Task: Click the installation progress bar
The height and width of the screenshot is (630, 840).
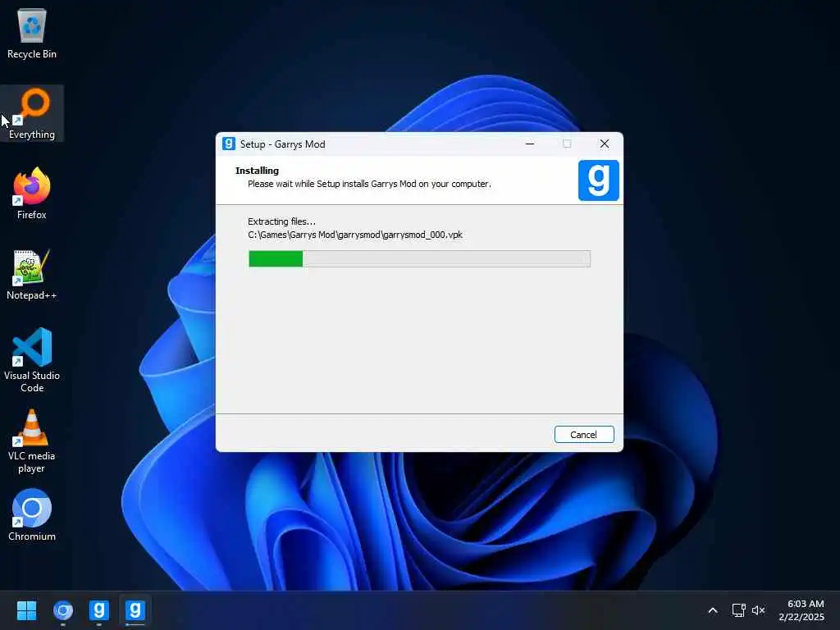Action: click(419, 258)
